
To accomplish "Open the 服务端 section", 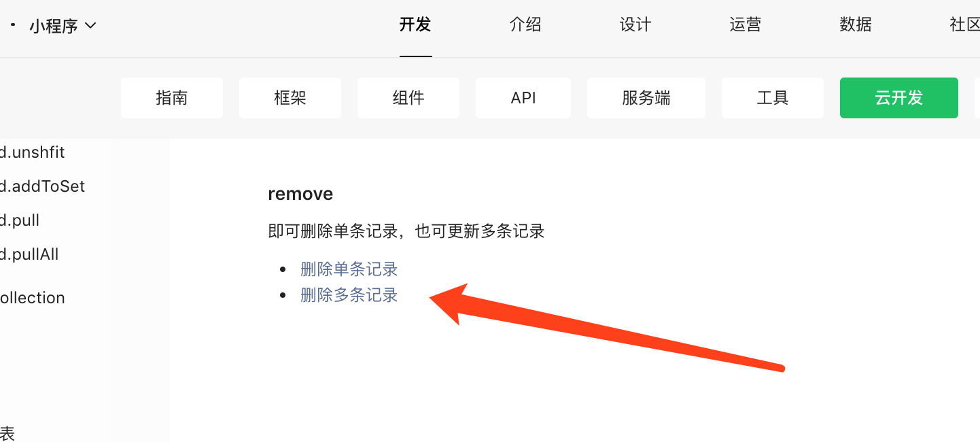I will coord(646,98).
